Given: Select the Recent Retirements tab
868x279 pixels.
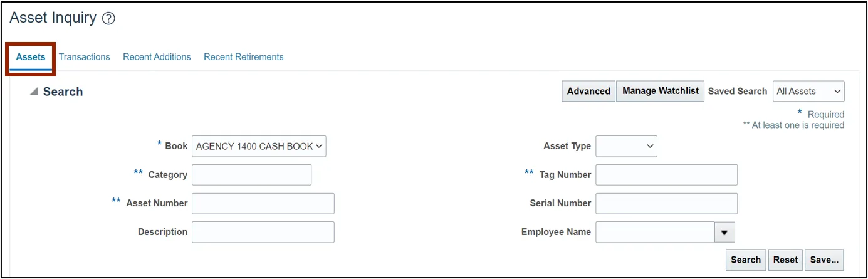Looking at the screenshot, I should pyautogui.click(x=243, y=57).
